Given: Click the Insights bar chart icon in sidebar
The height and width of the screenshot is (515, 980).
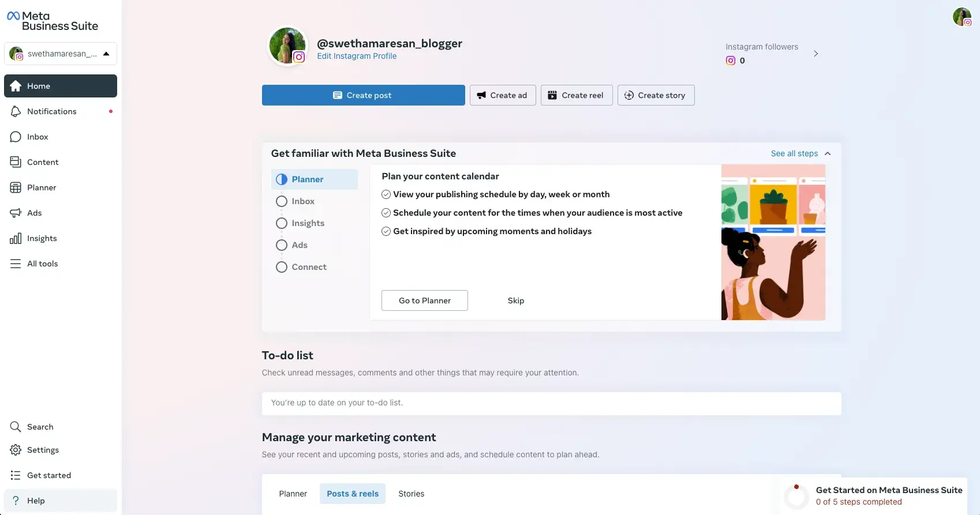Looking at the screenshot, I should point(16,238).
